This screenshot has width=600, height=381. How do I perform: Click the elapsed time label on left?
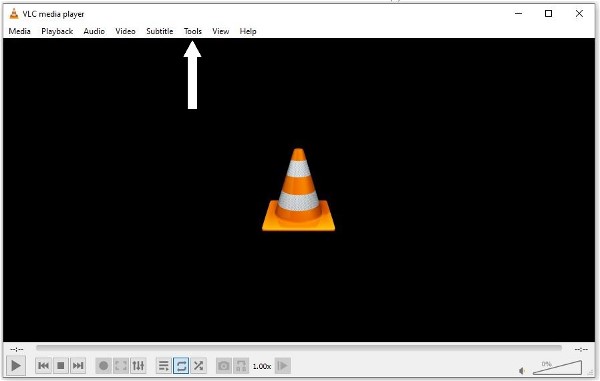click(17, 349)
